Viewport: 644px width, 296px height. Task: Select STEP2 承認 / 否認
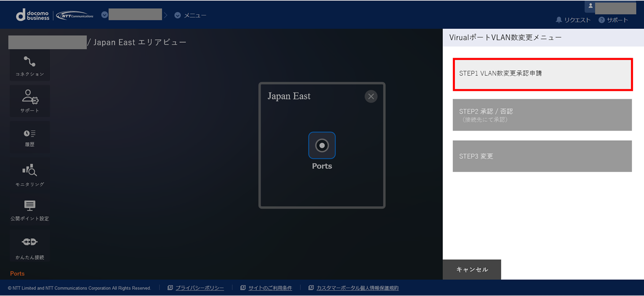click(x=542, y=115)
